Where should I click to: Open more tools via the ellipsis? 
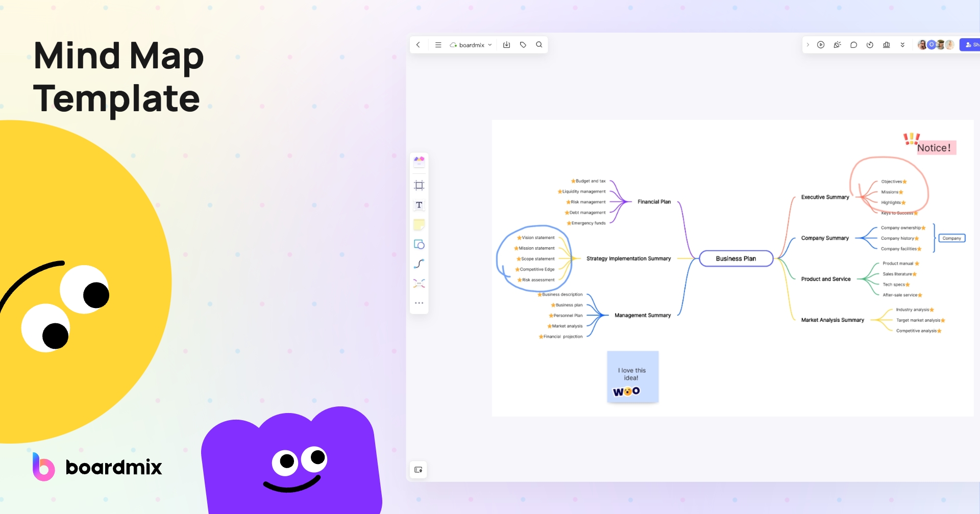[x=419, y=302]
